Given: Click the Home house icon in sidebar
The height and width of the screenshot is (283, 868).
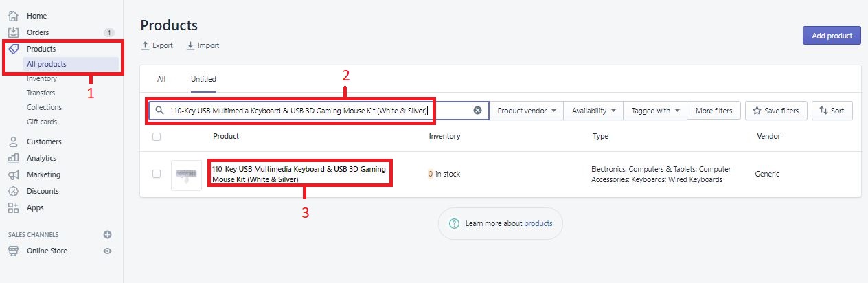Looking at the screenshot, I should 13,16.
